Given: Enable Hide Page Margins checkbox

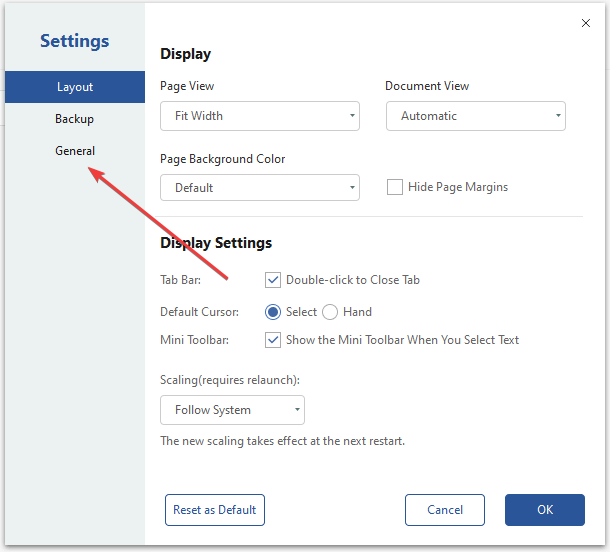Looking at the screenshot, I should click(x=395, y=187).
